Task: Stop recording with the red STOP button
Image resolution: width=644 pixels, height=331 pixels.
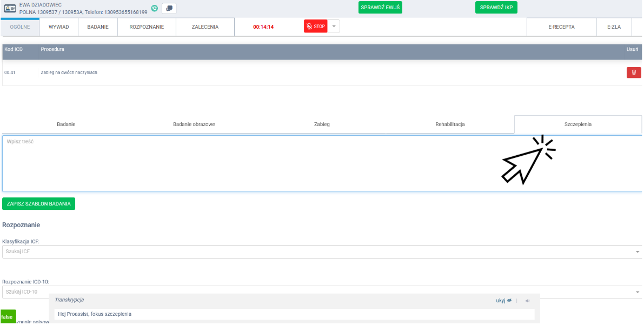Action: [x=316, y=26]
